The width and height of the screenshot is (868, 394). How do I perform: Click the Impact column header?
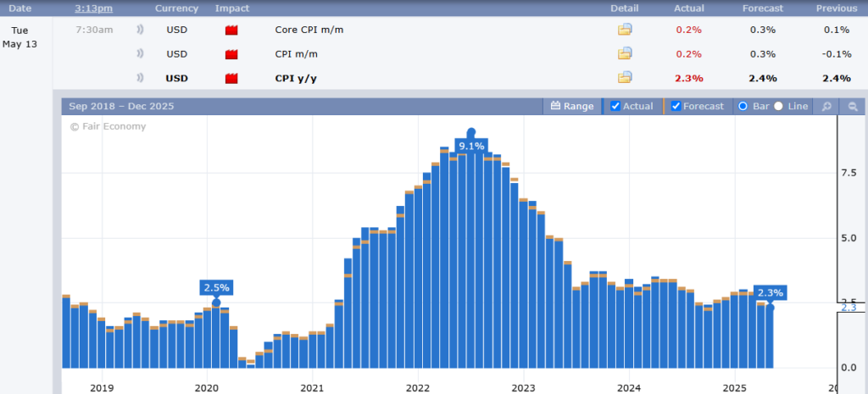tap(232, 8)
